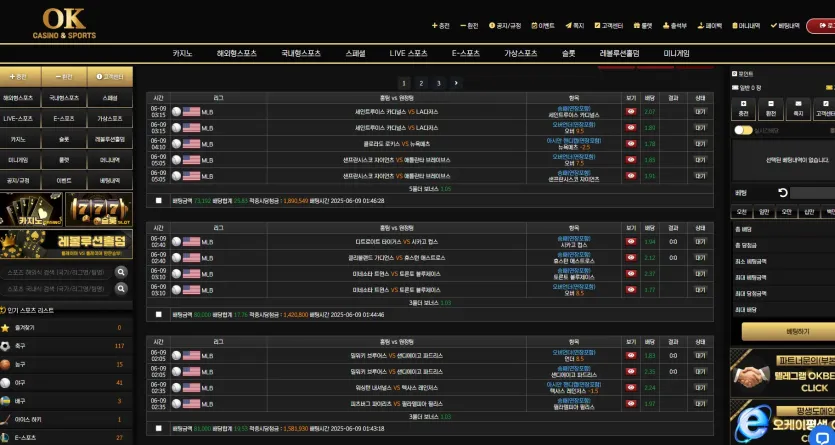Image resolution: width=835 pixels, height=445 pixels.
Task: Open 국내형스포츠 main menu tab
Action: pos(301,53)
